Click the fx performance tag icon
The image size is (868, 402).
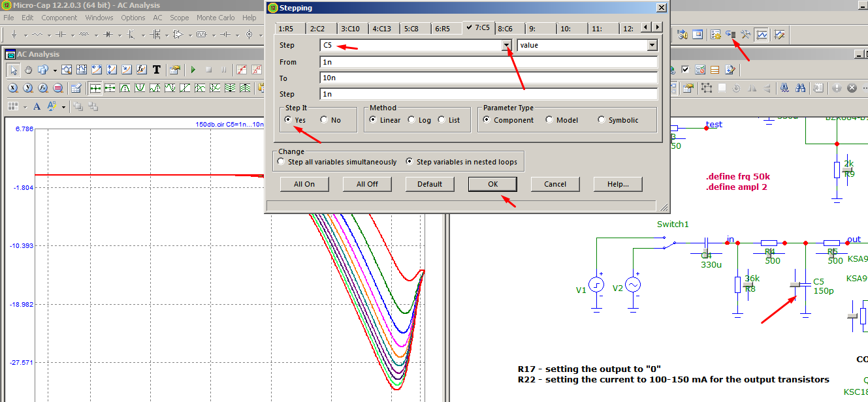pos(142,69)
